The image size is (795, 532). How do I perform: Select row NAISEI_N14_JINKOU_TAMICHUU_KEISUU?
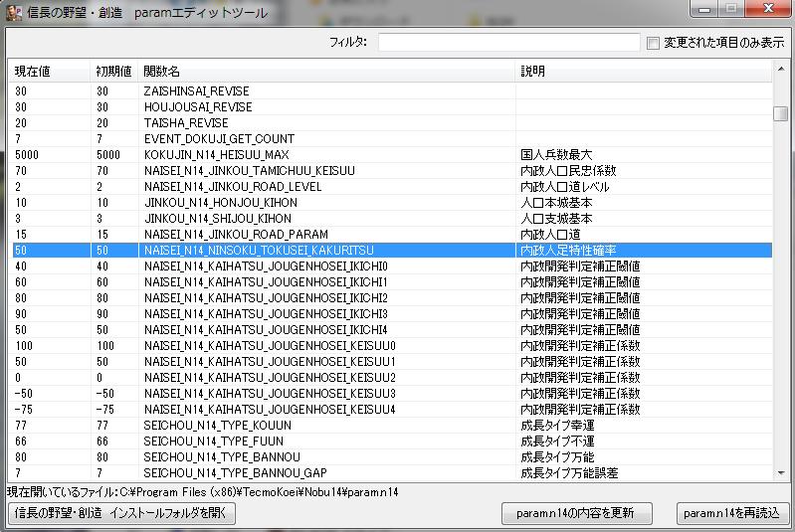click(x=392, y=171)
